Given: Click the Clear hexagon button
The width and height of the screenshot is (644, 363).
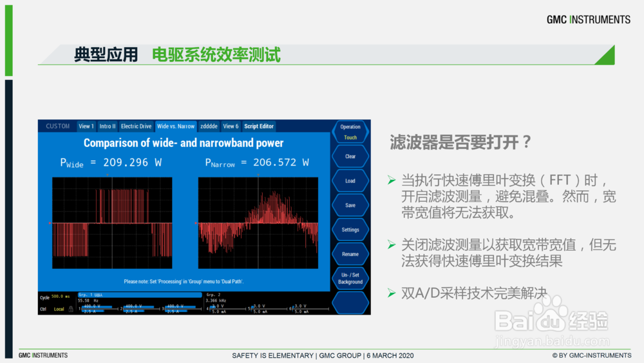Looking at the screenshot, I should (350, 156).
